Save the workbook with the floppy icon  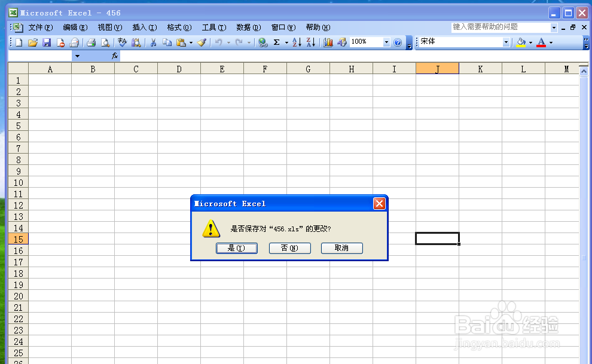tap(47, 42)
